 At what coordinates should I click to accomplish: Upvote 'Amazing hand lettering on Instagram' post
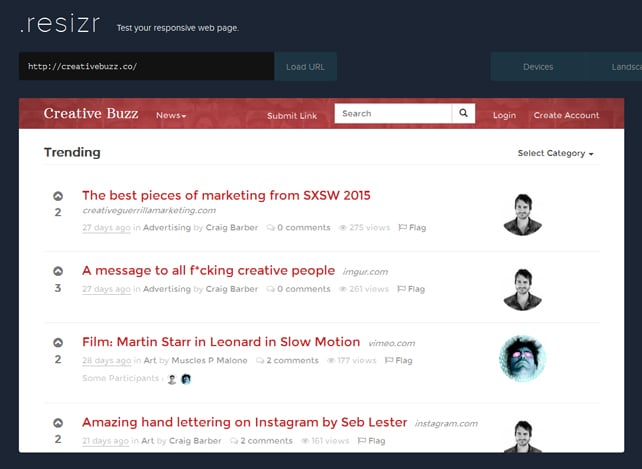[x=58, y=423]
